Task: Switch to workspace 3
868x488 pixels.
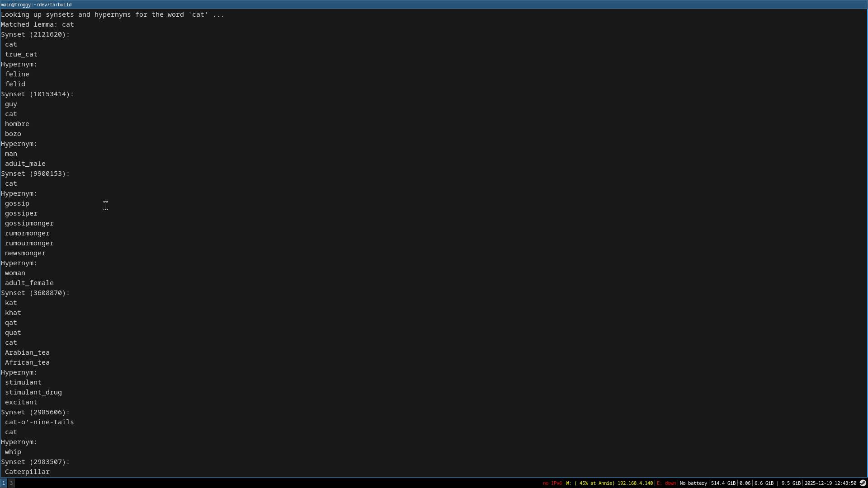Action: (11, 483)
